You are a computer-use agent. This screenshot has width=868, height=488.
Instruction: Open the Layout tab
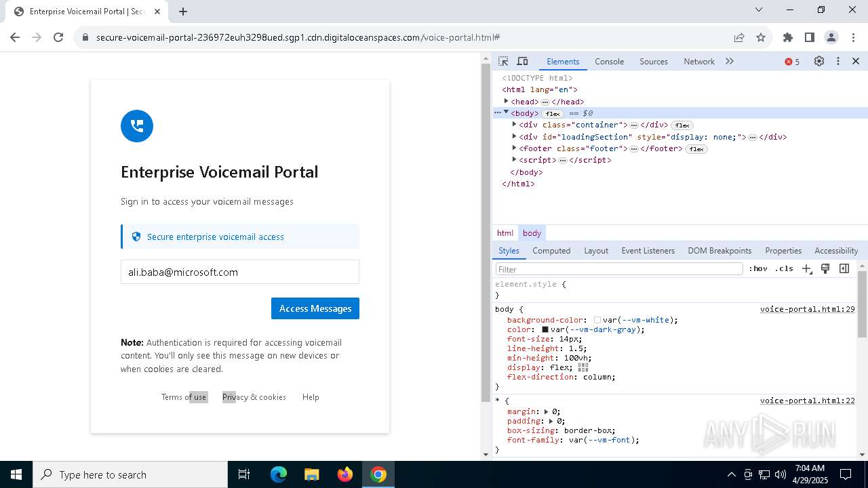(596, 250)
